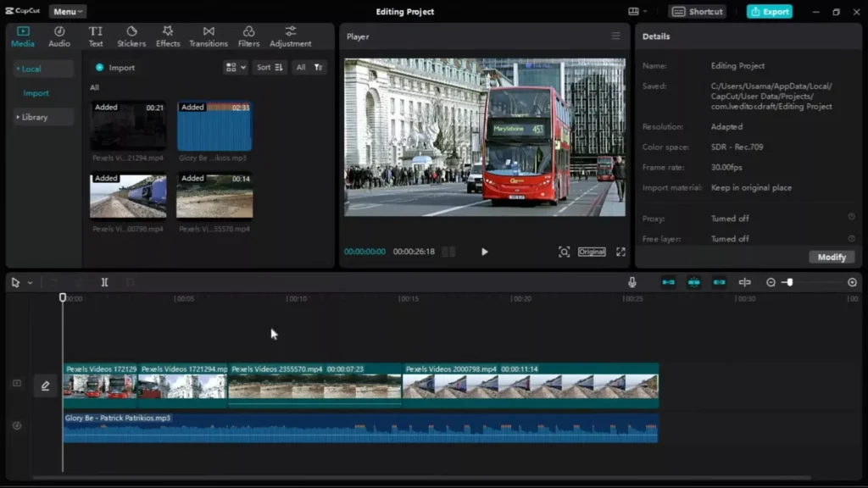Open the Stickers panel
Viewport: 868px width, 488px height.
point(131,36)
